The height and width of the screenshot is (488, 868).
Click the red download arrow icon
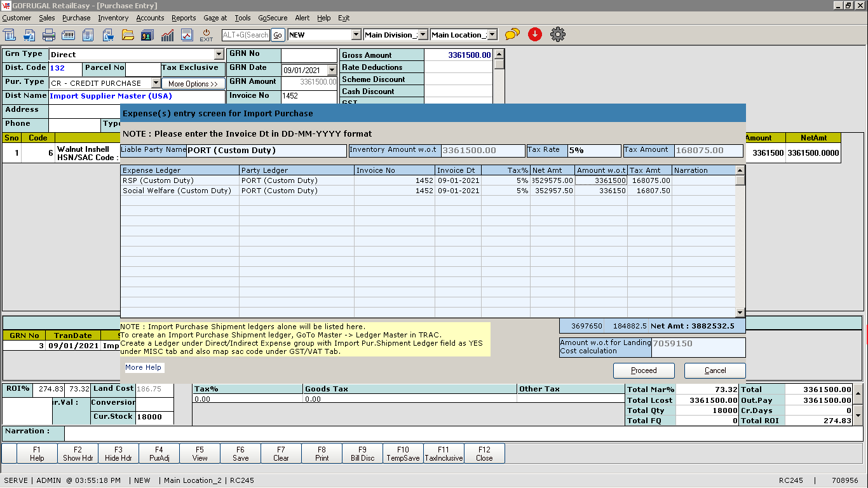pos(535,34)
